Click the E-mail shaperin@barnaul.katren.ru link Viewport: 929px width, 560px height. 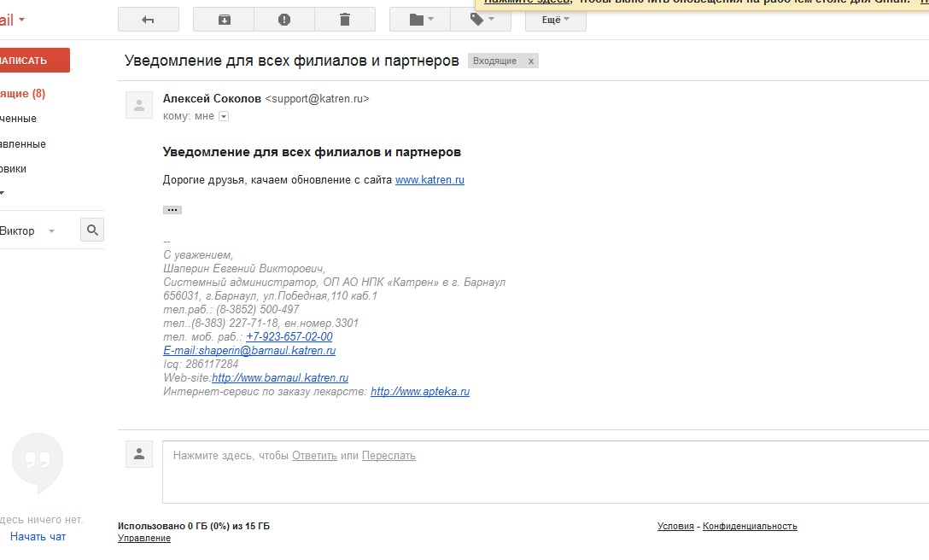pyautogui.click(x=249, y=350)
